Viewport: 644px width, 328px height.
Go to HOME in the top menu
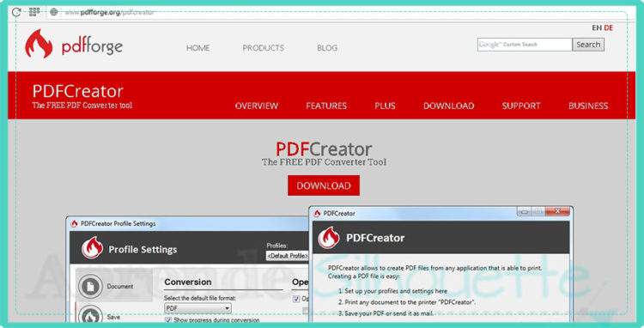(198, 48)
